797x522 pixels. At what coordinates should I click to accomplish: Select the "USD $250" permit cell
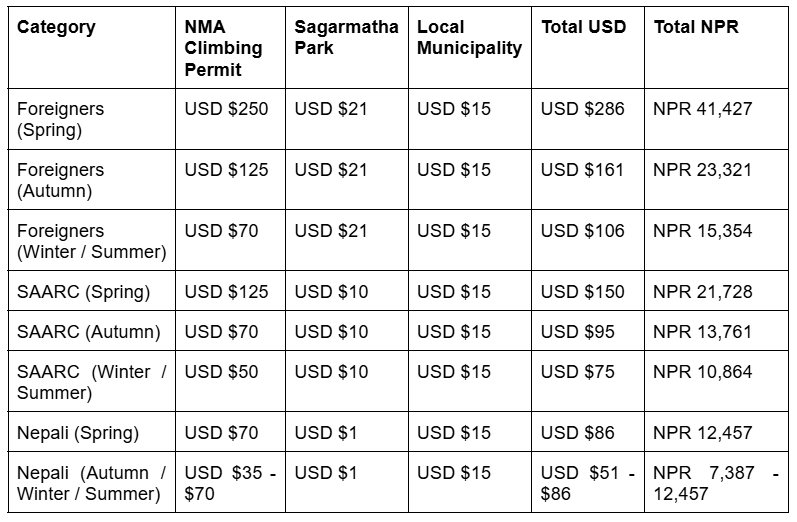coord(226,109)
